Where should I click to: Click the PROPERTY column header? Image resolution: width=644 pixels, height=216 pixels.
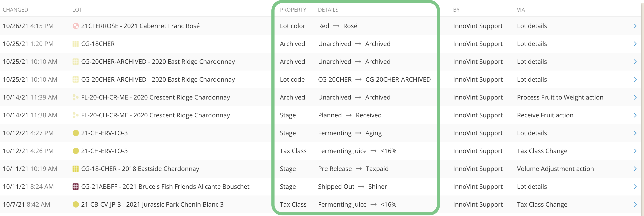293,10
